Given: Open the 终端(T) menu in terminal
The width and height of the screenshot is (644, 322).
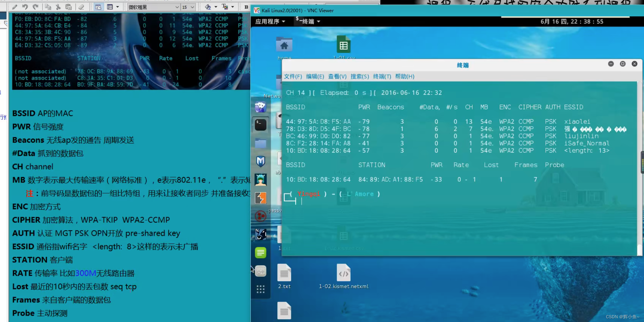Looking at the screenshot, I should (382, 76).
